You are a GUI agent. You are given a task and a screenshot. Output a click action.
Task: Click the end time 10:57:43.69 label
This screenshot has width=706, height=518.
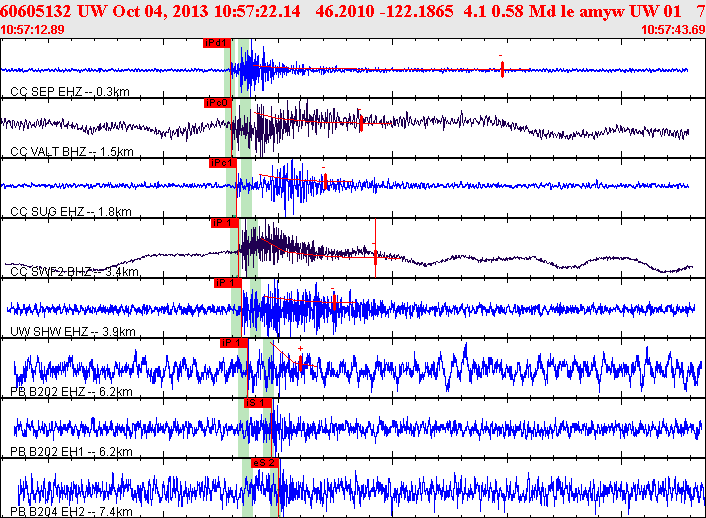point(673,30)
